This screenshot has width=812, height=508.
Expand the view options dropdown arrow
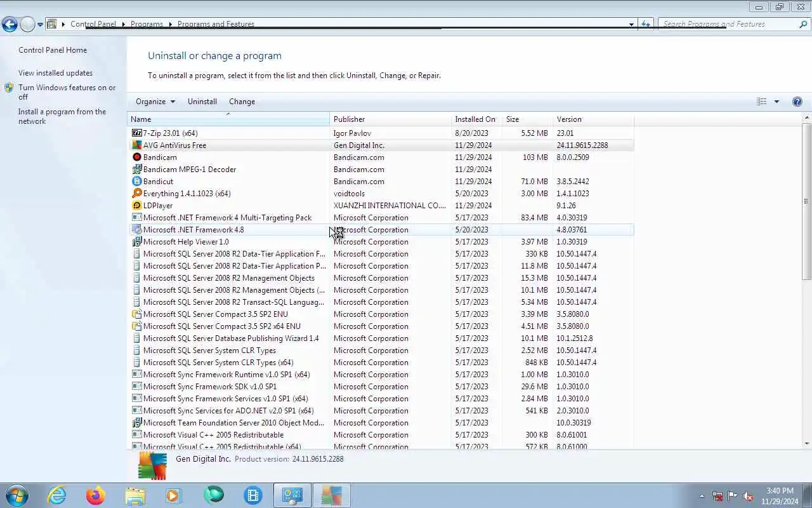[x=776, y=102]
